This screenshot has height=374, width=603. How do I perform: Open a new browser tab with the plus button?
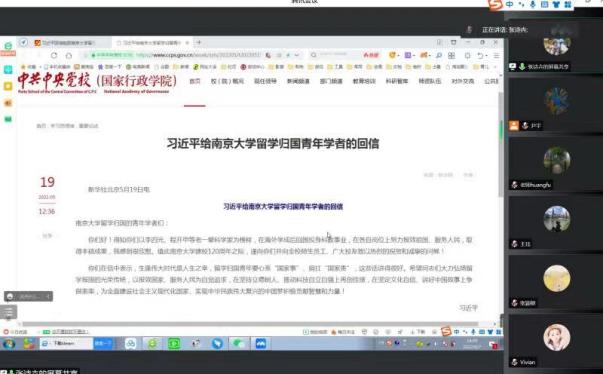pyautogui.click(x=199, y=42)
